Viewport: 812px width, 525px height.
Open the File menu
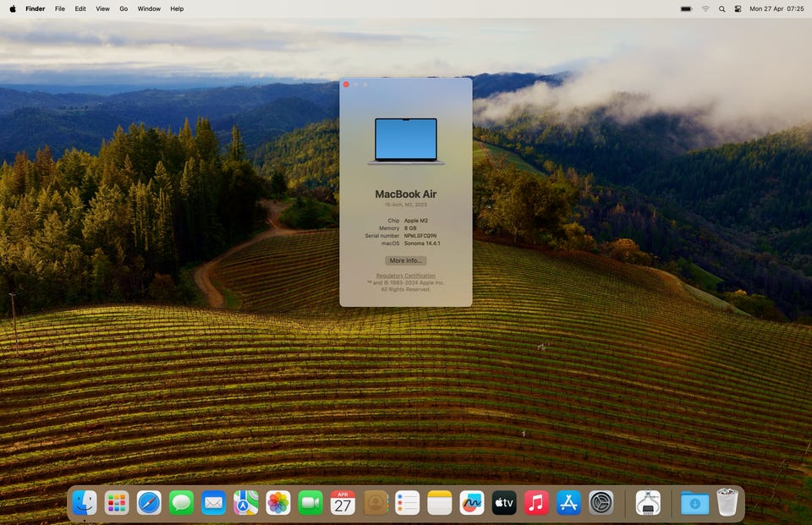pyautogui.click(x=60, y=8)
